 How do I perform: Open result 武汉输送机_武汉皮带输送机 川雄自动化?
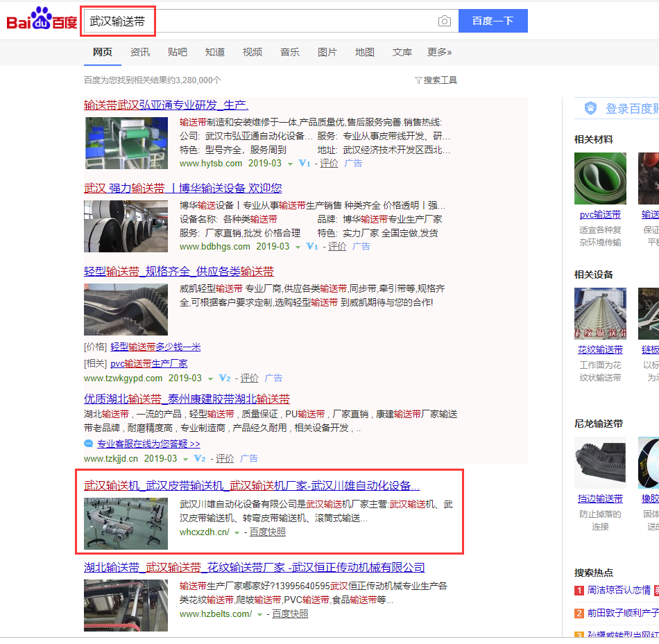[252, 486]
